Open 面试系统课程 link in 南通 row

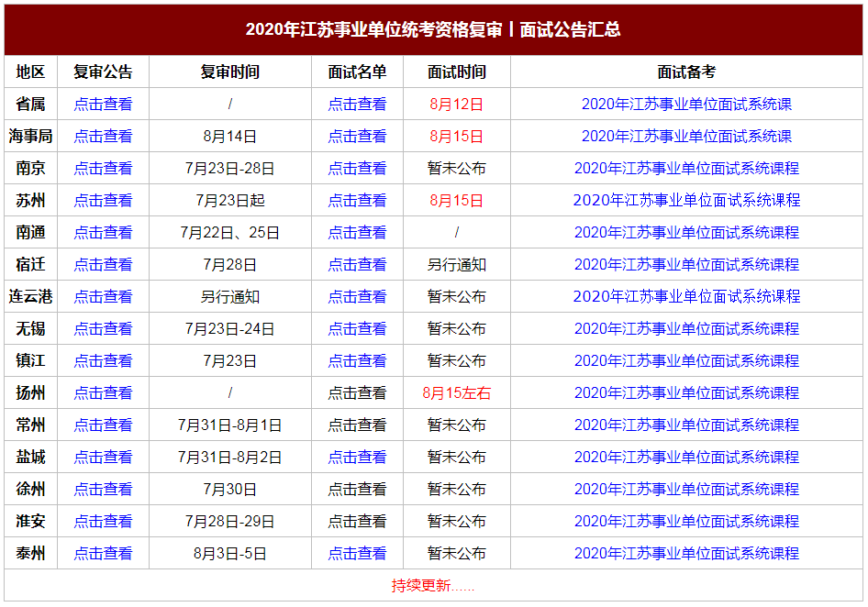point(686,232)
